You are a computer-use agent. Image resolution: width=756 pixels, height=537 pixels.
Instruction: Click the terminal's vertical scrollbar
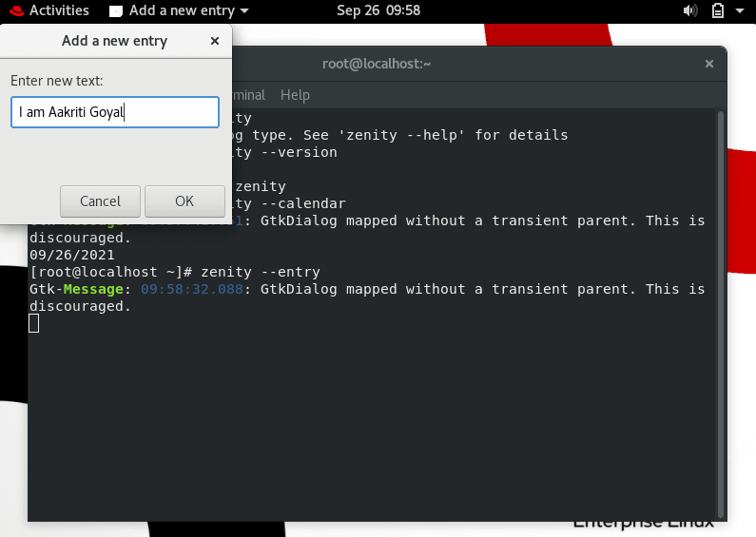coord(721,314)
